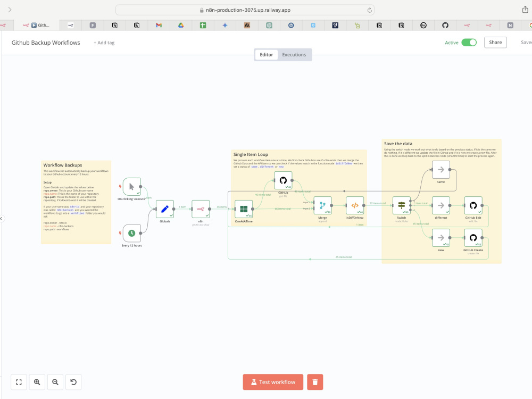The height and width of the screenshot is (399, 532).
Task: Select the GitHub Edit node
Action: [473, 205]
